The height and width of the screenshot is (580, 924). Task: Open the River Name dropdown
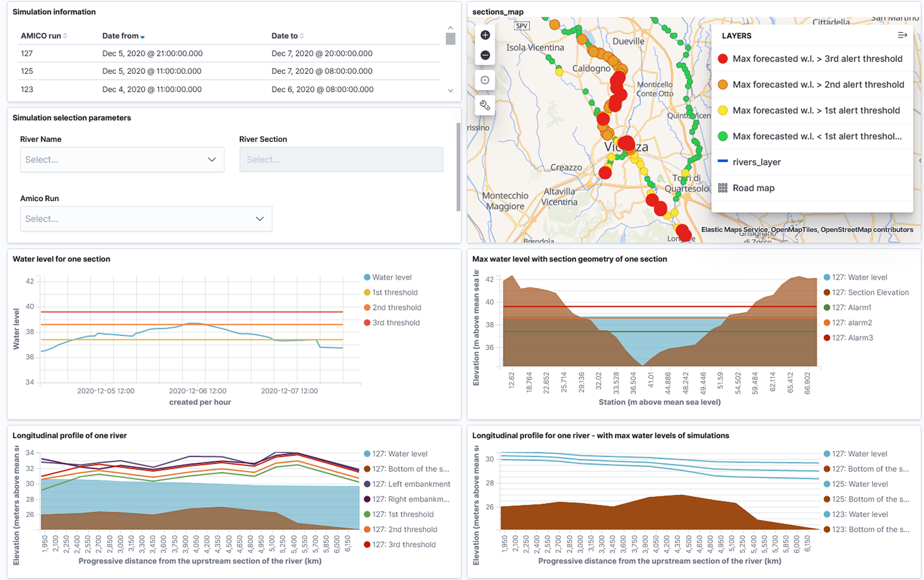point(122,160)
